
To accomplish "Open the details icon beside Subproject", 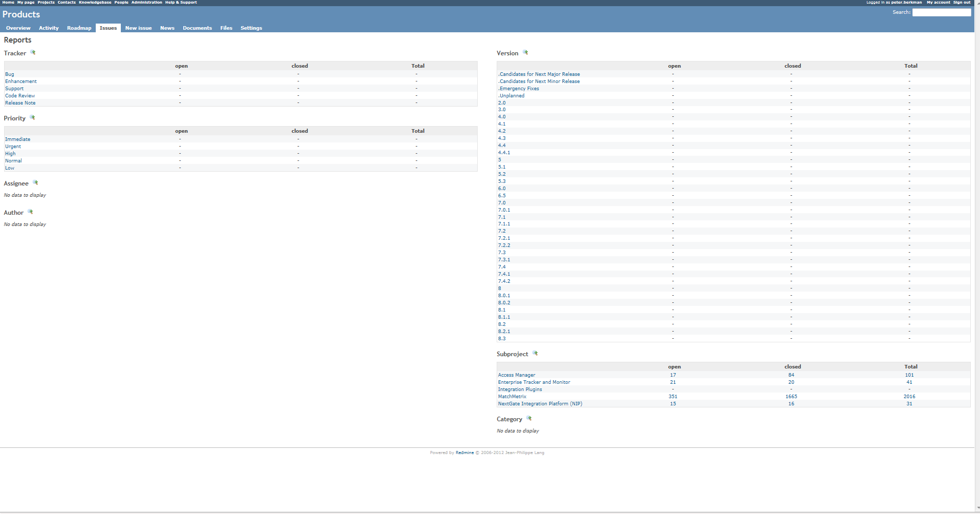I will [535, 354].
